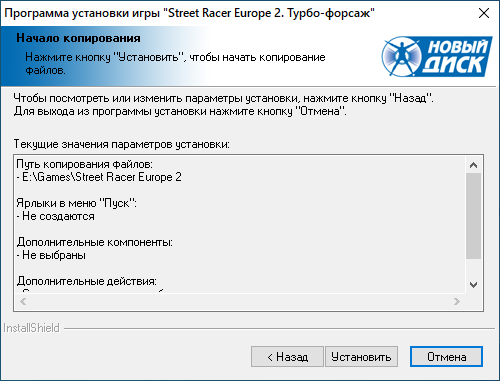Close the installer window with X
Image resolution: width=500 pixels, height=381 pixels.
[484, 13]
